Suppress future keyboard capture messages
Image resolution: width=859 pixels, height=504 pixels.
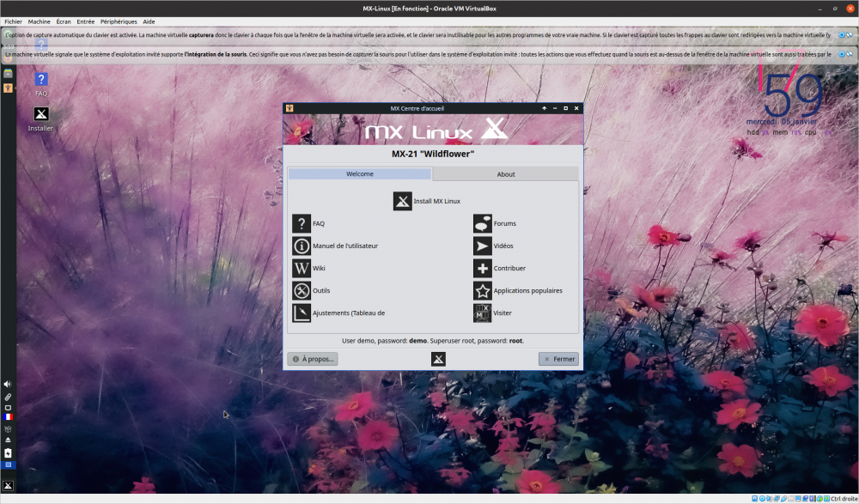click(x=850, y=34)
